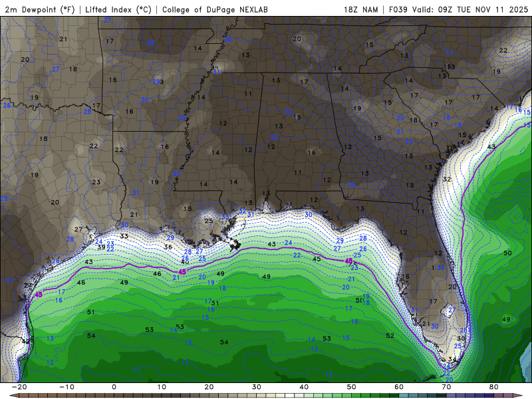Click the black "27" dewpoint value near Houston

tap(78, 229)
